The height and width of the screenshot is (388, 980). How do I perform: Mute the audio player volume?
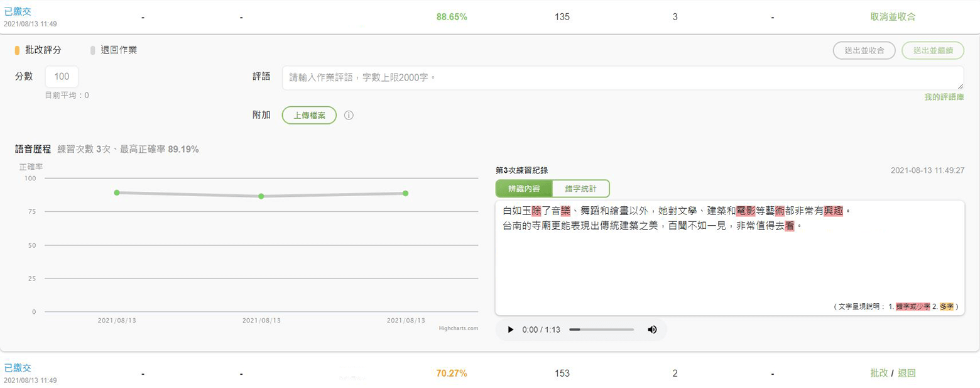click(652, 330)
